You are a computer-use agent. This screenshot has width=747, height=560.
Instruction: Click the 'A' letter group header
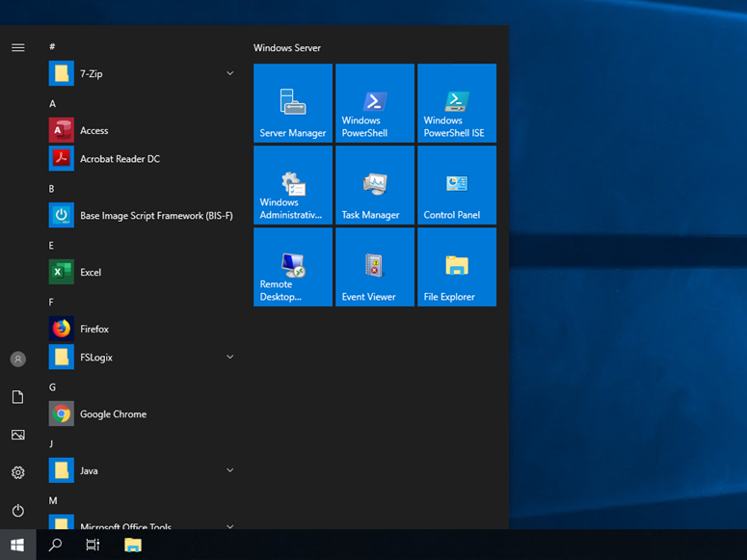coord(52,104)
